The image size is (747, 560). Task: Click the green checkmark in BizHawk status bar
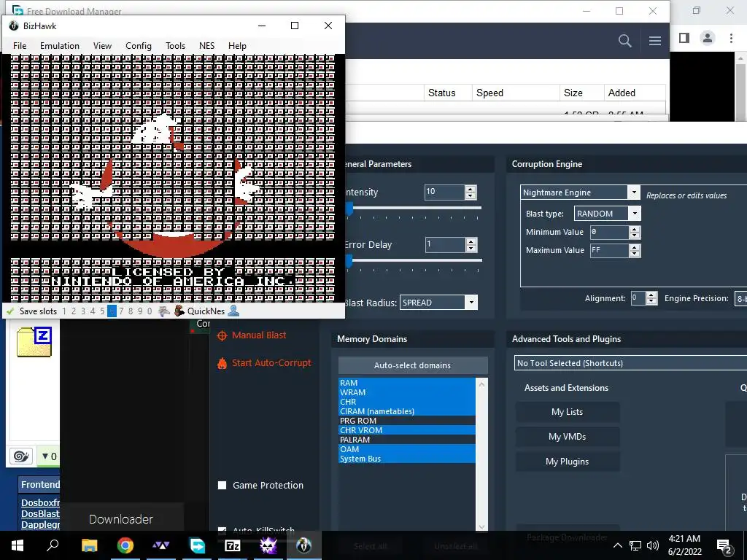[x=10, y=311]
